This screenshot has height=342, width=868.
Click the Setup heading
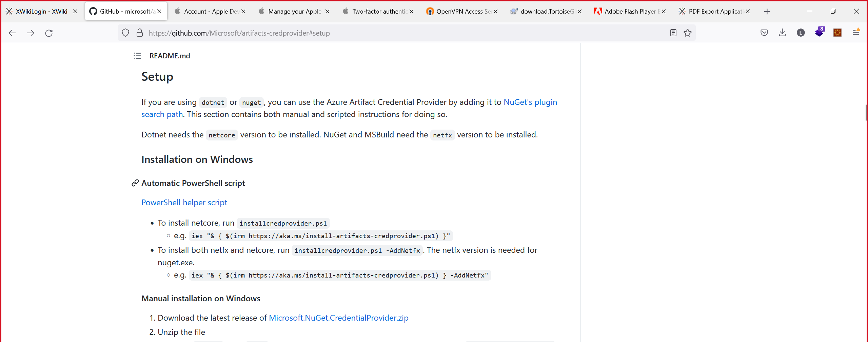tap(157, 77)
